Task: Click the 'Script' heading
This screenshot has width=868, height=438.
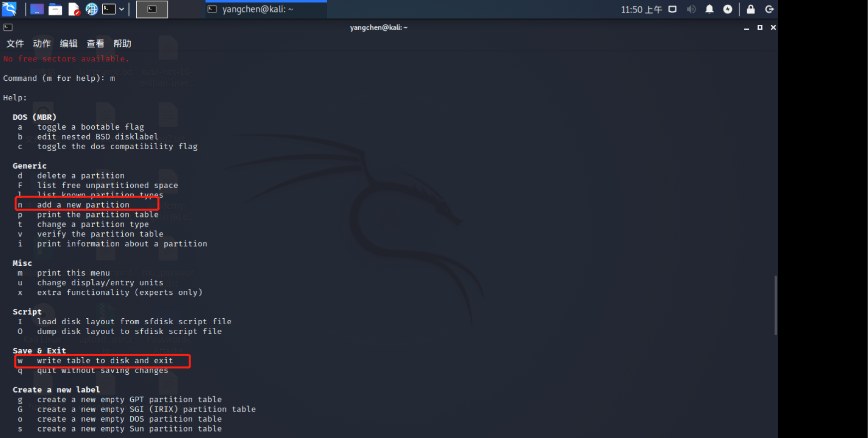Action: pos(27,312)
